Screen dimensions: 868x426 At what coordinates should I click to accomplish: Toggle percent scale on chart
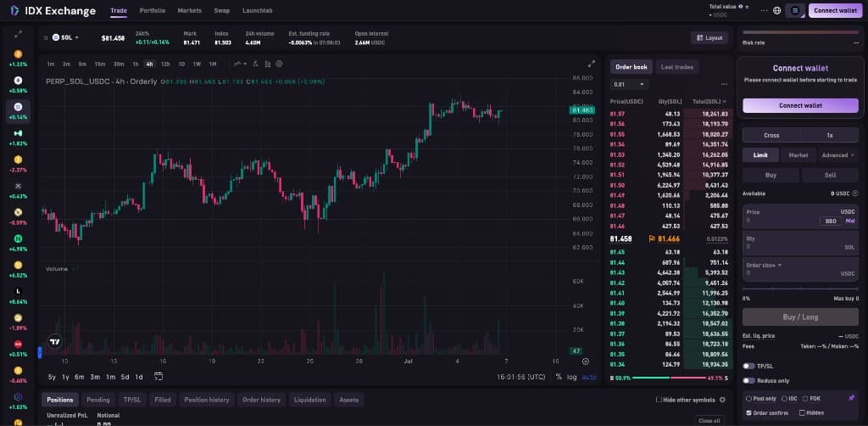559,377
